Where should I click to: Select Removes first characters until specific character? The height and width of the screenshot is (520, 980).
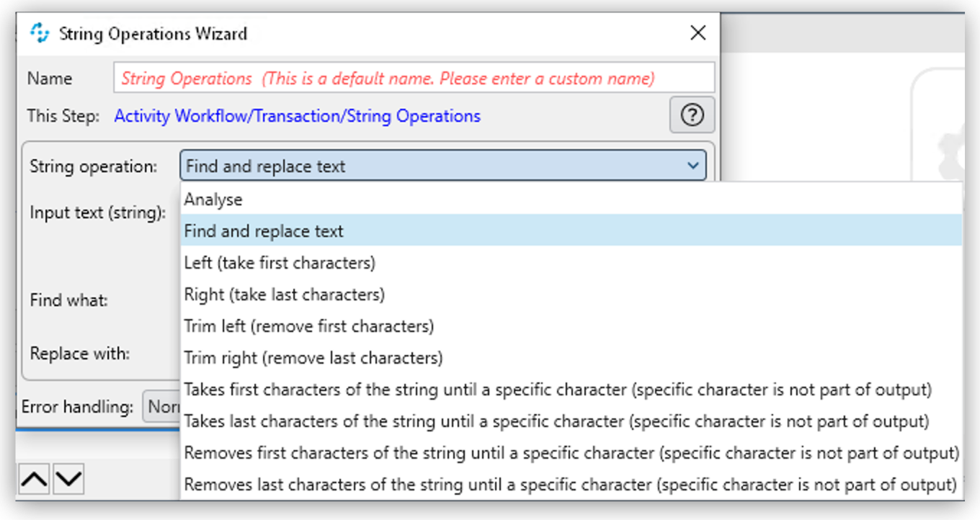point(571,453)
